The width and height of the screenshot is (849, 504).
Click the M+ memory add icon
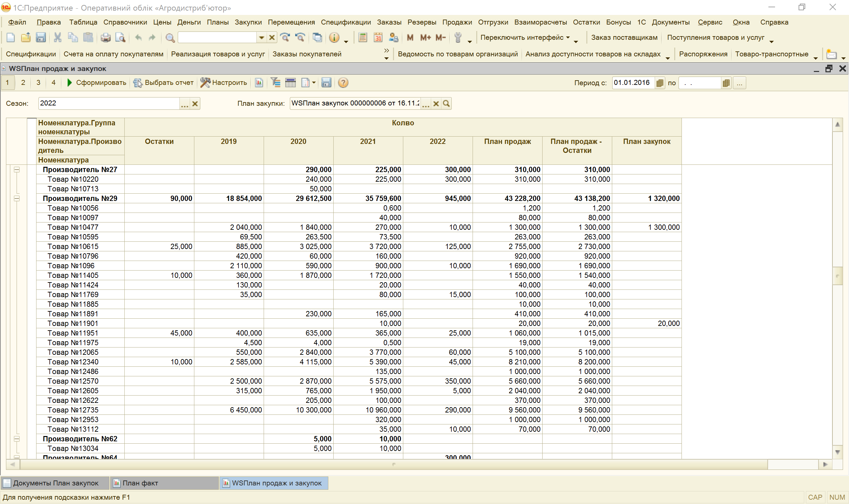(425, 37)
